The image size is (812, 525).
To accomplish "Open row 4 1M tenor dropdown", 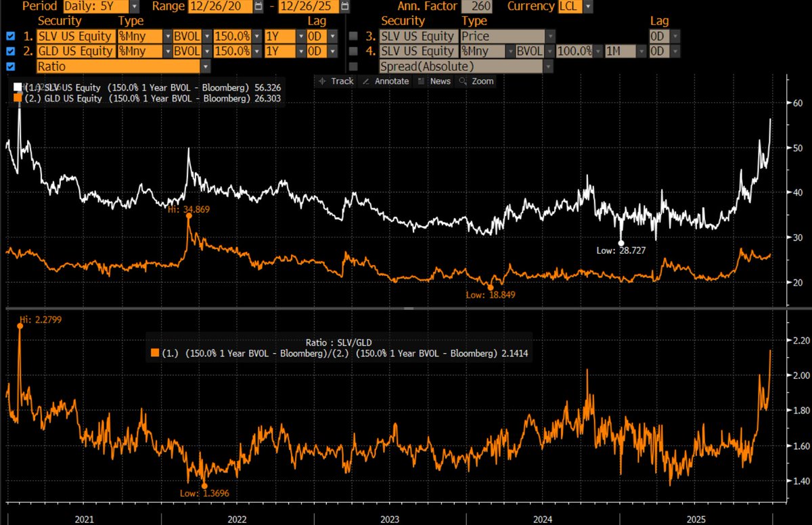I will tap(640, 51).
